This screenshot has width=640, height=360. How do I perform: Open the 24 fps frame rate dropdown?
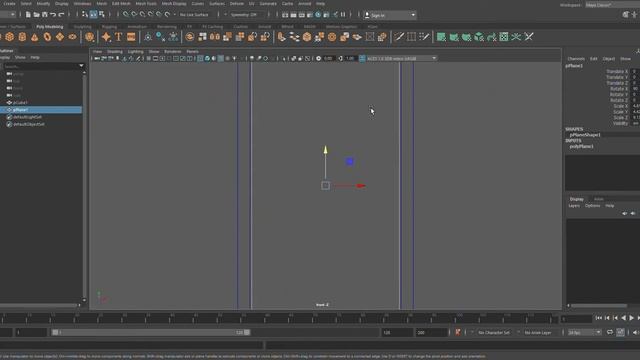[584, 333]
